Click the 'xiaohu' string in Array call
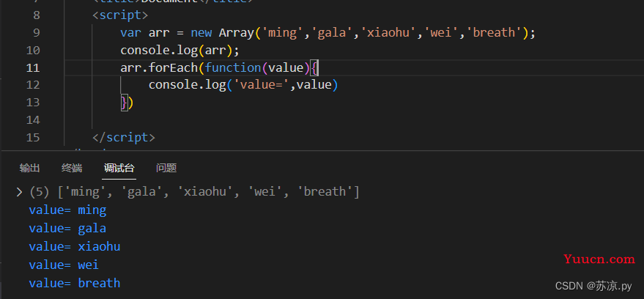Screen dimensions: 644x299 click(x=388, y=33)
